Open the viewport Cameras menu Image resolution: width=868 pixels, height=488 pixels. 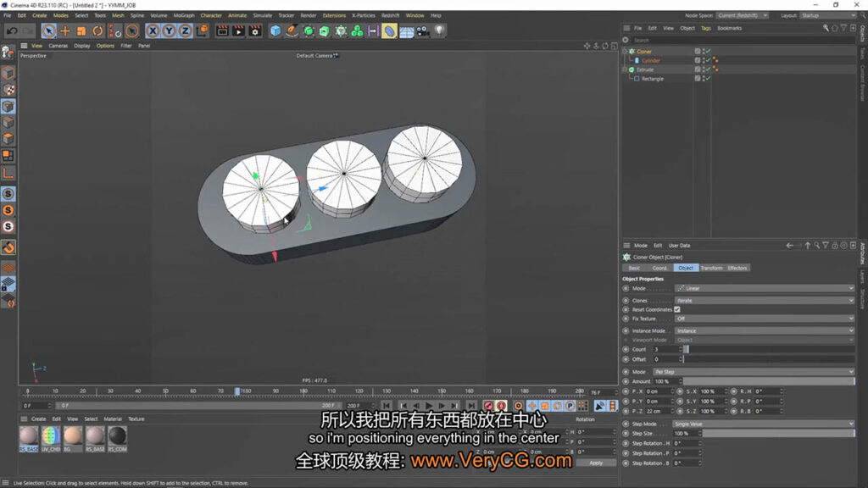[58, 46]
